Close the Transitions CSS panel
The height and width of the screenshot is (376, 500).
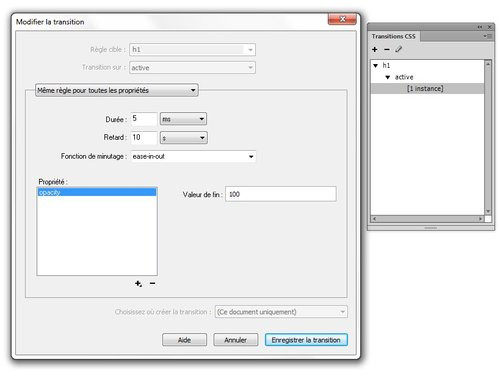click(490, 27)
